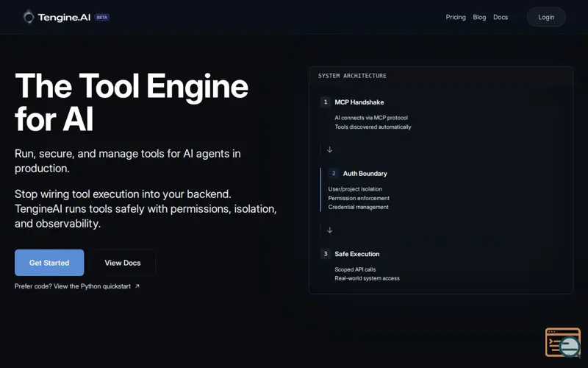The image size is (588, 368).
Task: Click the SYSTEM ARCHITECTURE label
Action: (352, 76)
